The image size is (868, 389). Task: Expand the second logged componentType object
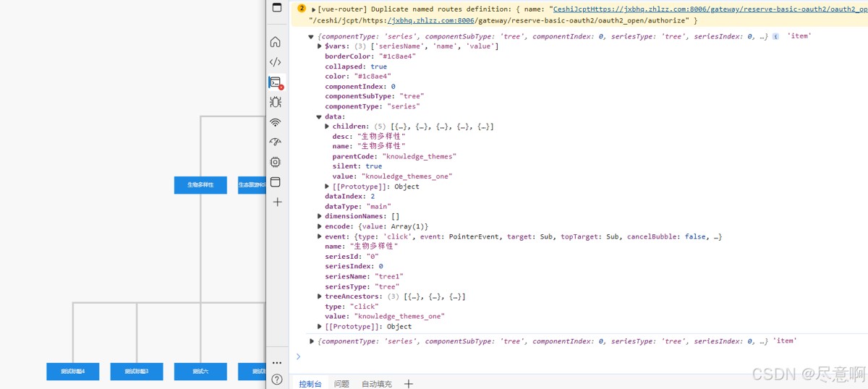pos(312,341)
